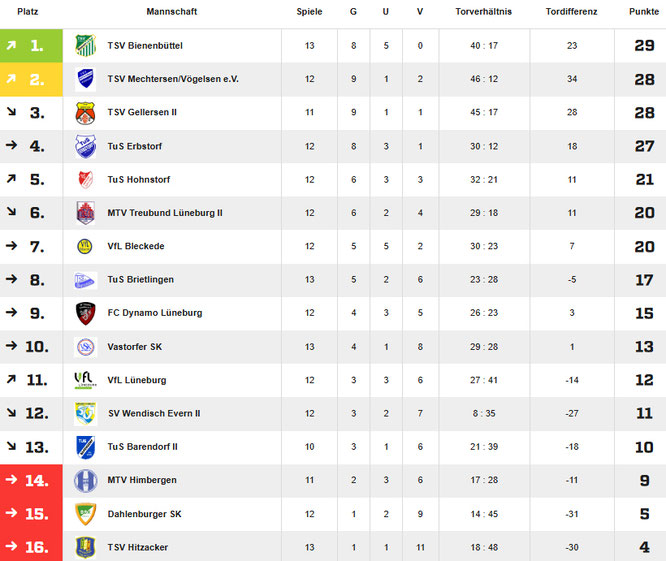This screenshot has height=561, width=666.
Task: Open the TuS Brietlingen team link
Action: pos(142,280)
